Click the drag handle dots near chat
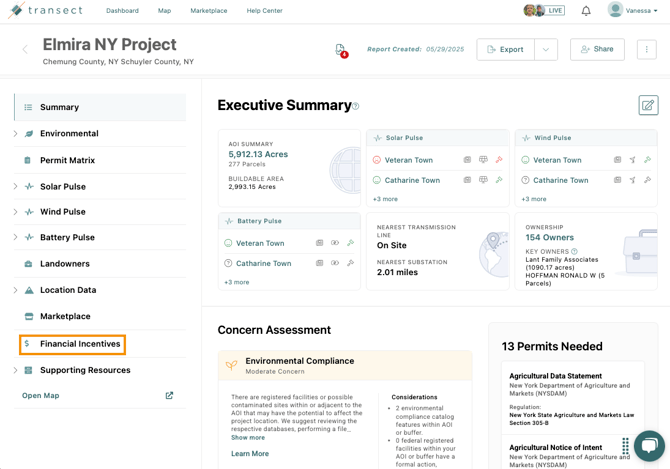 tap(625, 446)
